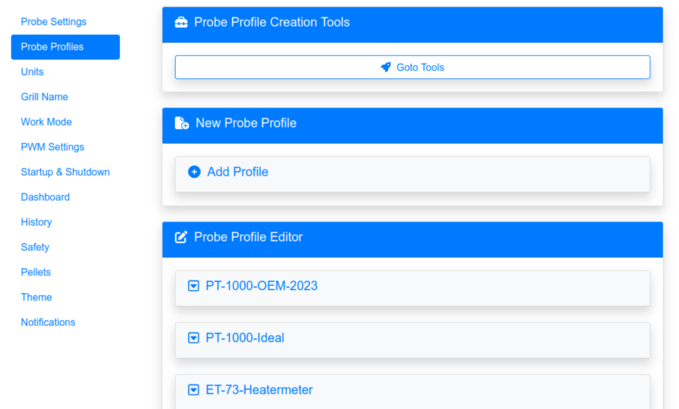
Task: Open the Dashboard settings section
Action: point(45,197)
